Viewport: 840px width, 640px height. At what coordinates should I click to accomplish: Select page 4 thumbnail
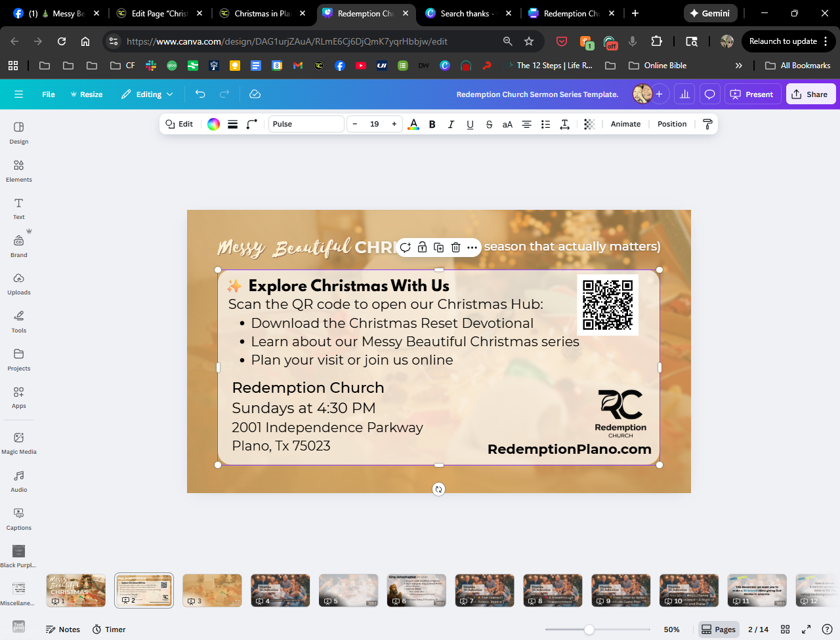pyautogui.click(x=280, y=590)
